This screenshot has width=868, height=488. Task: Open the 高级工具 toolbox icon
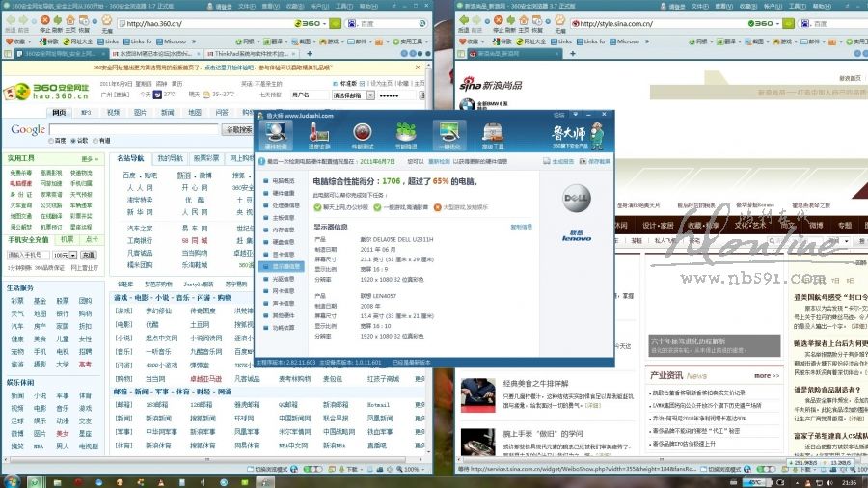point(492,133)
